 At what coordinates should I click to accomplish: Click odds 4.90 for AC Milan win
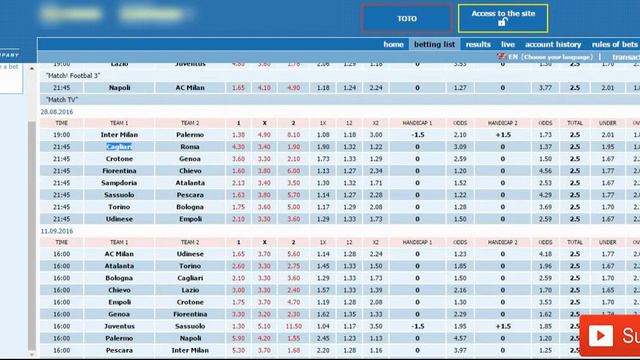coord(293,88)
